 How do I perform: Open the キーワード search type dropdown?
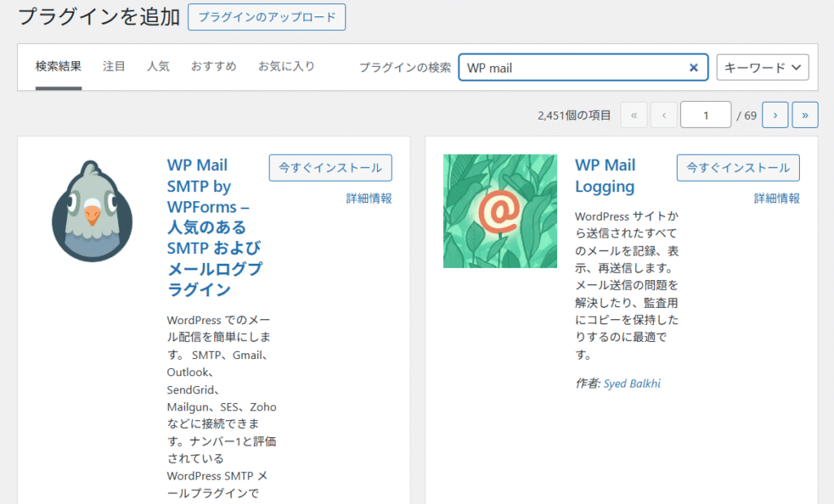(x=762, y=68)
